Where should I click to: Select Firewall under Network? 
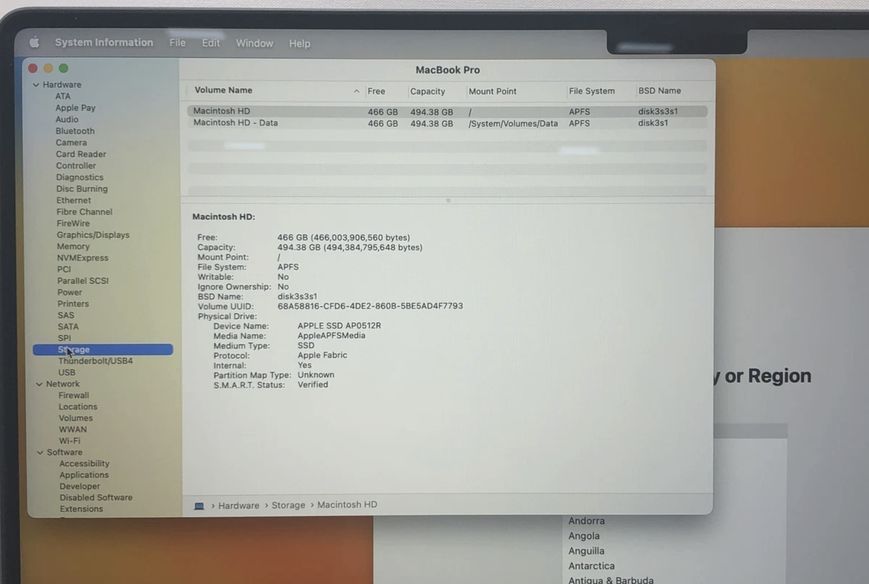point(74,396)
